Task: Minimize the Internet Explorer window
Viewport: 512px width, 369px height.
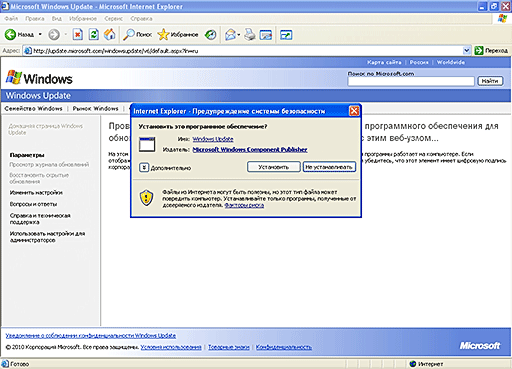Action: 482,6
